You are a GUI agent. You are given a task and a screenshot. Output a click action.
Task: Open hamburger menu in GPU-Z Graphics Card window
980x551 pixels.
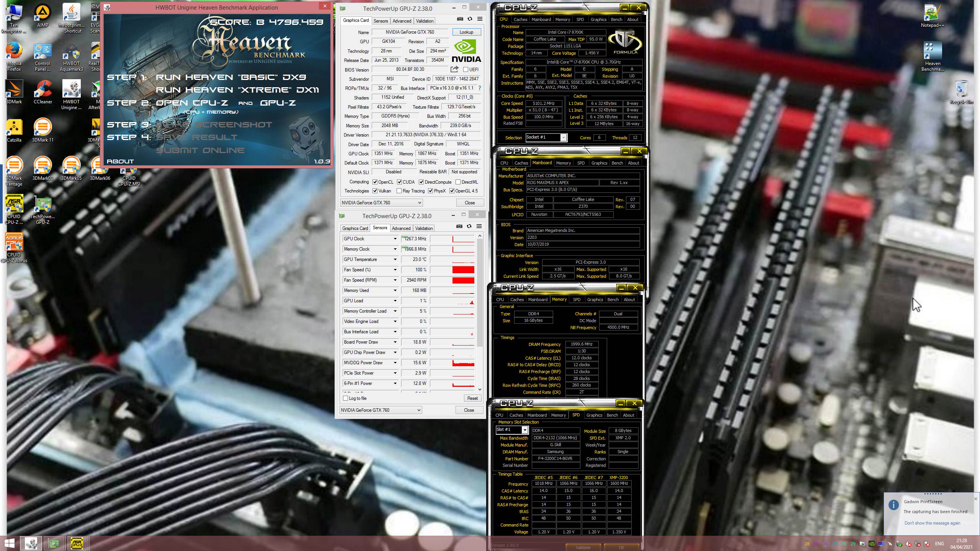pyautogui.click(x=480, y=19)
